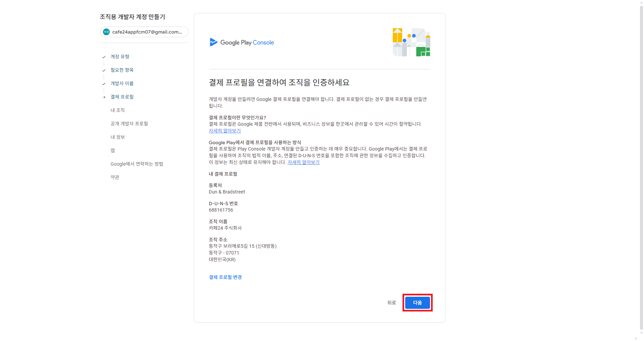
Task: Click the checkmark icon next to 계정 유형
Action: pyautogui.click(x=104, y=57)
